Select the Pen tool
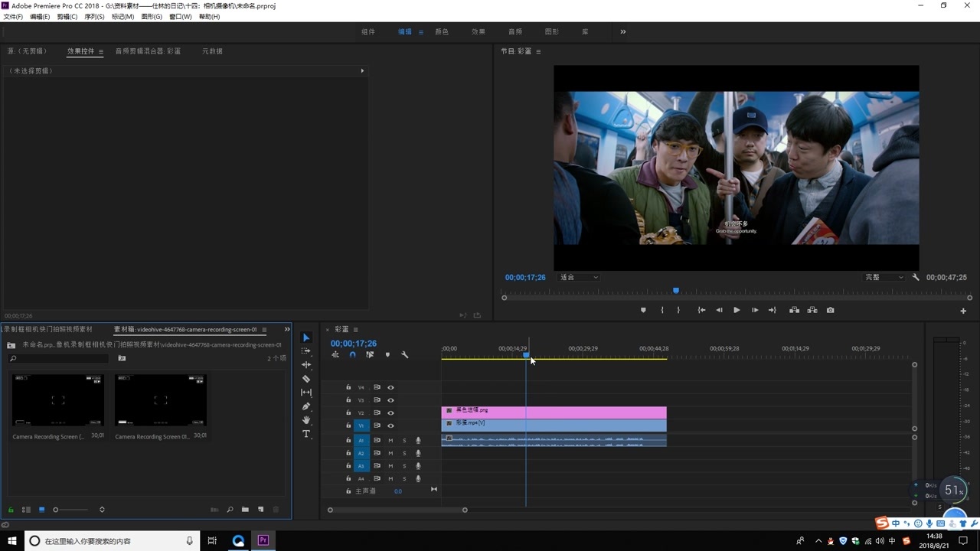Image resolution: width=980 pixels, height=551 pixels. point(306,406)
